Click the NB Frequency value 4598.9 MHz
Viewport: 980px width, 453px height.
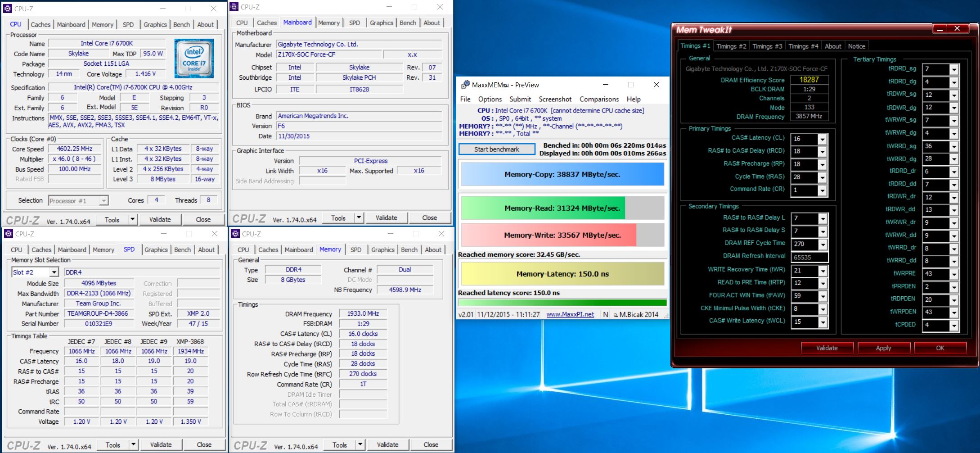tap(405, 290)
